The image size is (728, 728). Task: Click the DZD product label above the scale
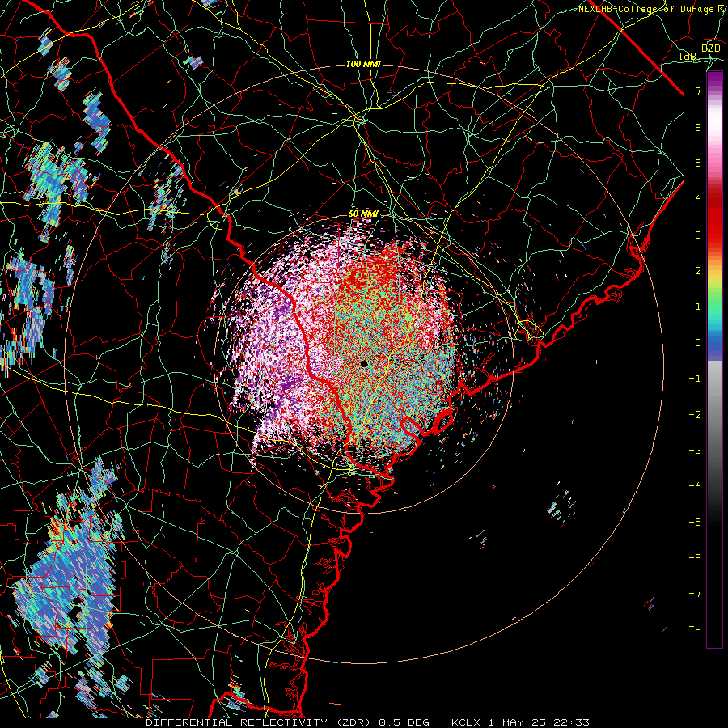tap(710, 49)
